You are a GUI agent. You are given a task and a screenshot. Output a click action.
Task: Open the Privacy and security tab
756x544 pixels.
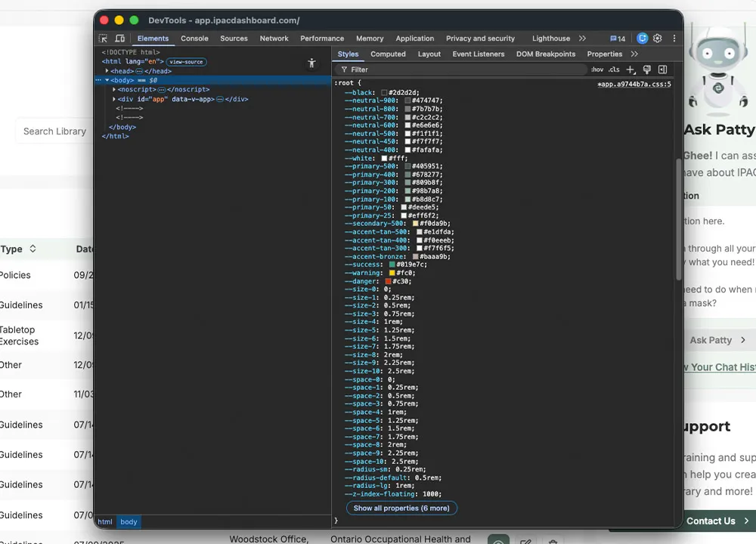(480, 39)
